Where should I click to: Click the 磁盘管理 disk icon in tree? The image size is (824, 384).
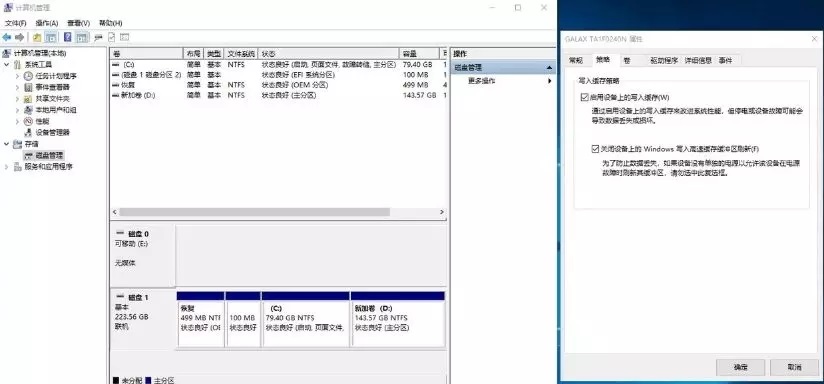tap(28, 155)
